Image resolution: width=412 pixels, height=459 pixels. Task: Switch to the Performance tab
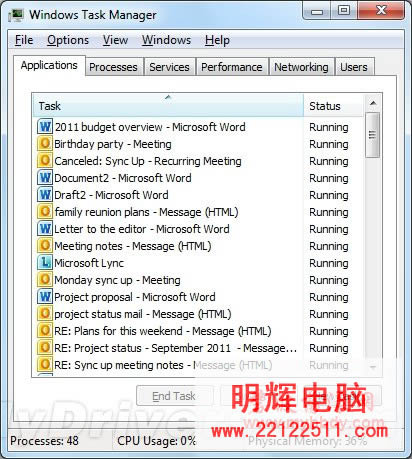(232, 67)
